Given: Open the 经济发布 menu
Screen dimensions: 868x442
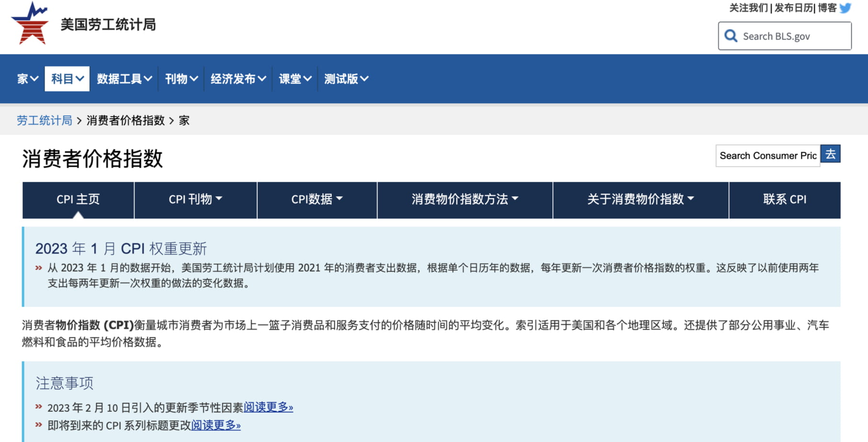Looking at the screenshot, I should click(237, 78).
